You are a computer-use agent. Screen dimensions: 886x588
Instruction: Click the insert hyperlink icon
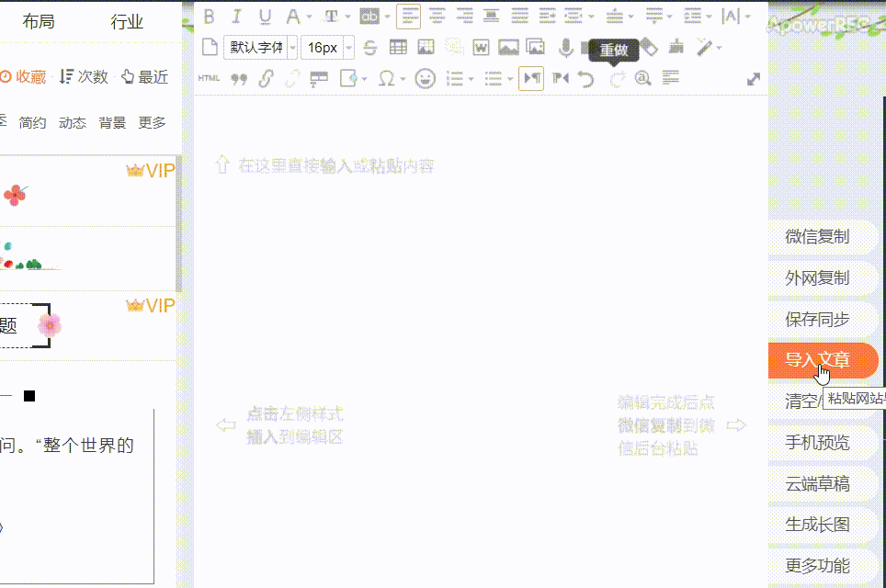[266, 79]
